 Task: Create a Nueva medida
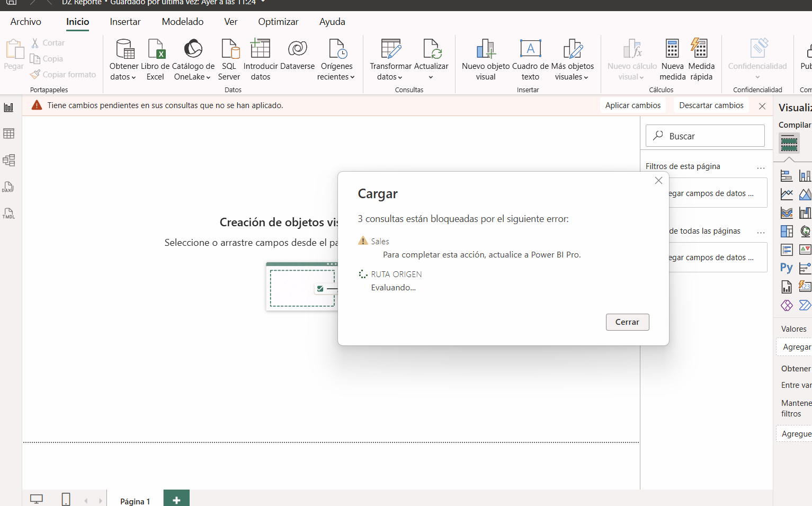672,49
